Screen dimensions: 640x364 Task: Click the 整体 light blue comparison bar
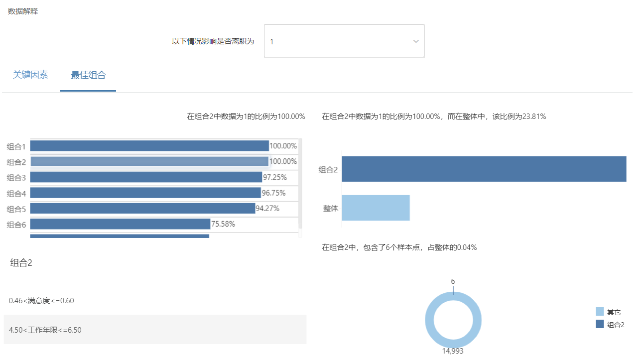click(x=376, y=208)
